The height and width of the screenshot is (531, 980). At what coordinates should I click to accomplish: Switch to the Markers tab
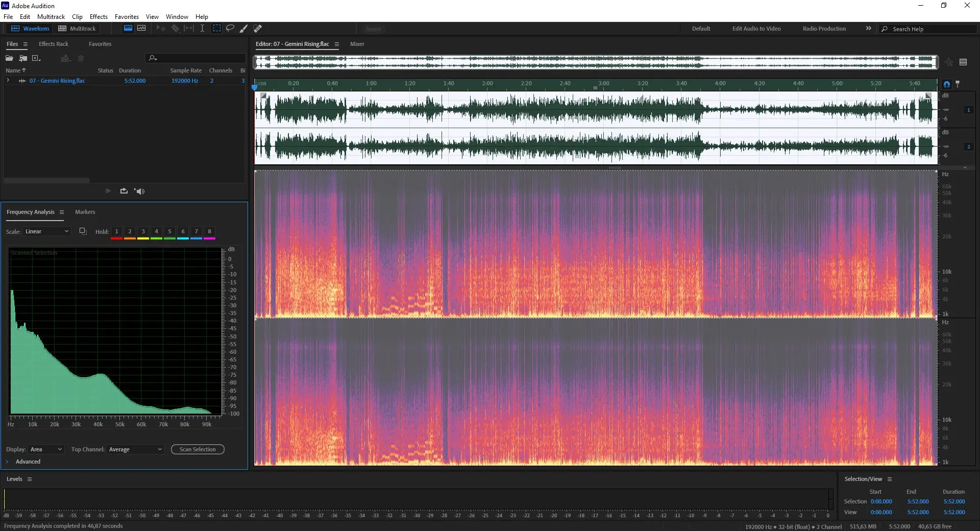pyautogui.click(x=85, y=212)
